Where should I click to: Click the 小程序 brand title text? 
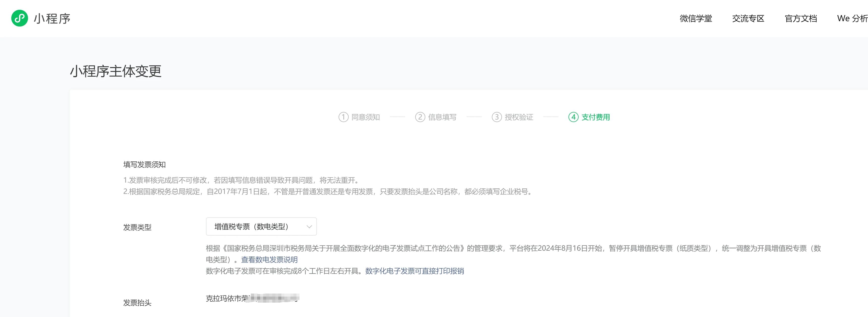[x=52, y=19]
